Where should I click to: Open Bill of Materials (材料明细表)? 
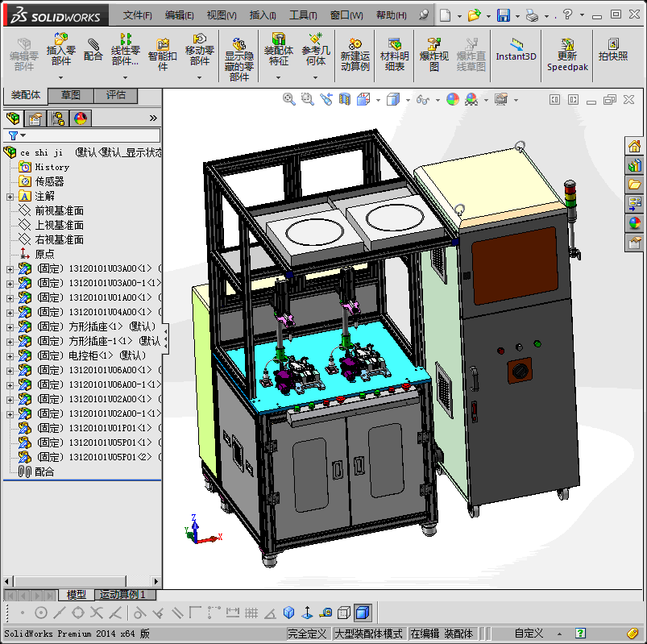pos(395,54)
